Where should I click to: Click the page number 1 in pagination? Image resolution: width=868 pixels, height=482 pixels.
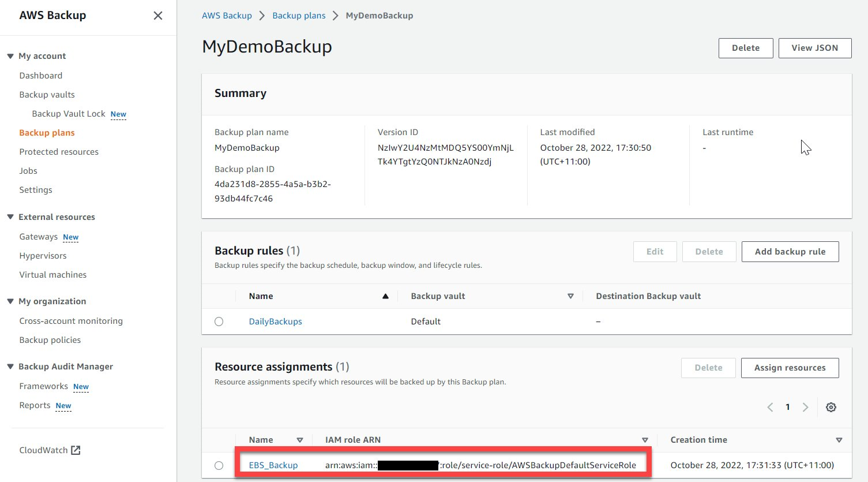coord(788,407)
